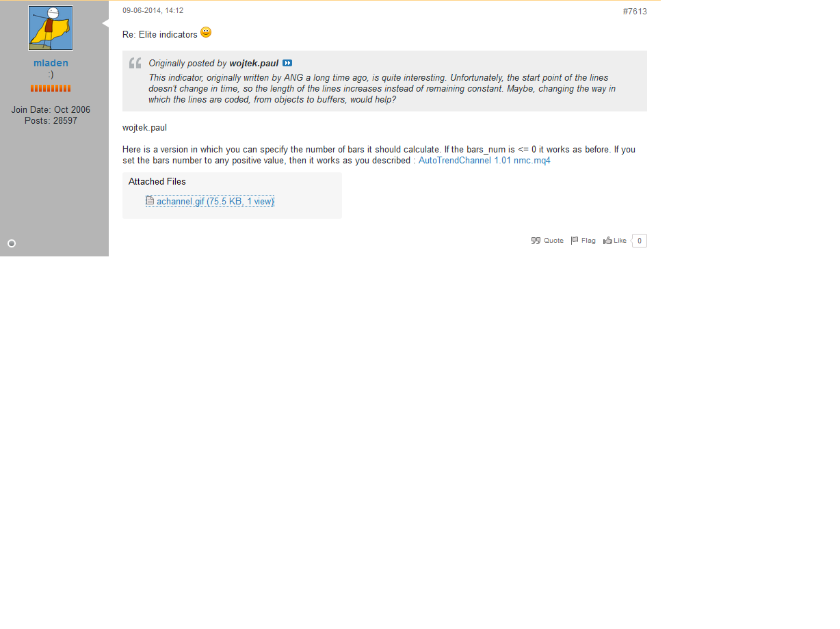
Task: Open wojtek.paul name in the quote header
Action: 254,63
